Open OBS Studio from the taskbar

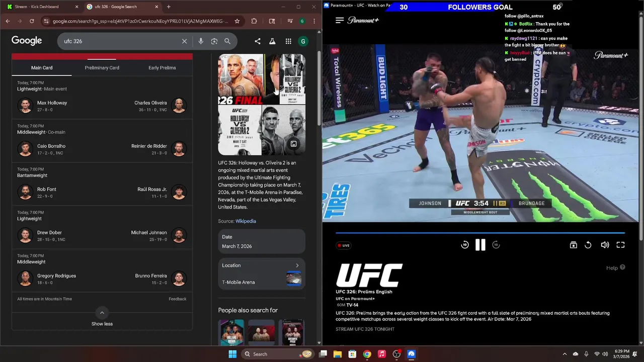396,354
